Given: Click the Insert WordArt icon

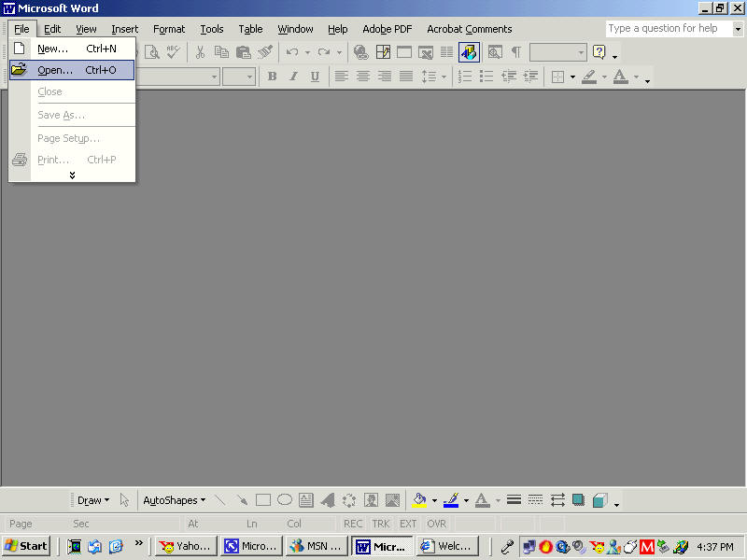Looking at the screenshot, I should pos(328,500).
